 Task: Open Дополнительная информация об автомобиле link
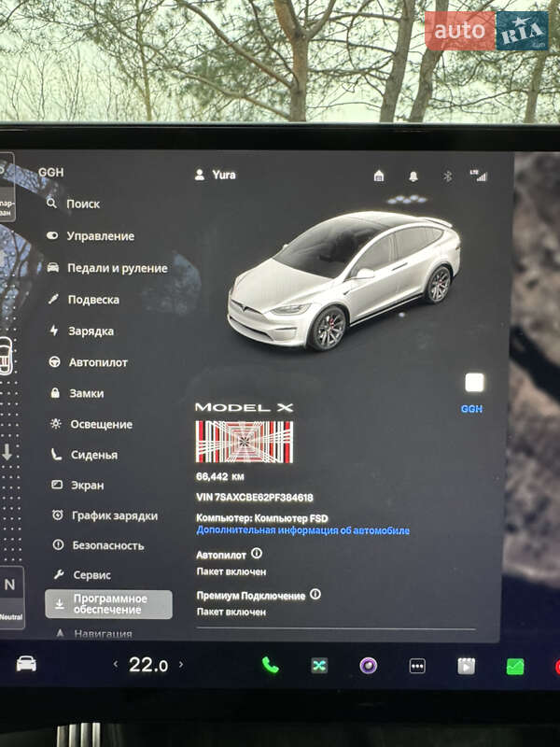pyautogui.click(x=302, y=530)
